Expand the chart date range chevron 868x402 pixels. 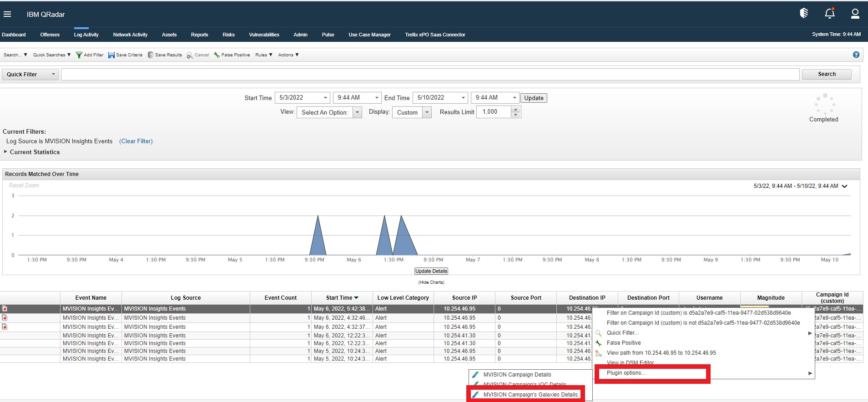coord(845,186)
